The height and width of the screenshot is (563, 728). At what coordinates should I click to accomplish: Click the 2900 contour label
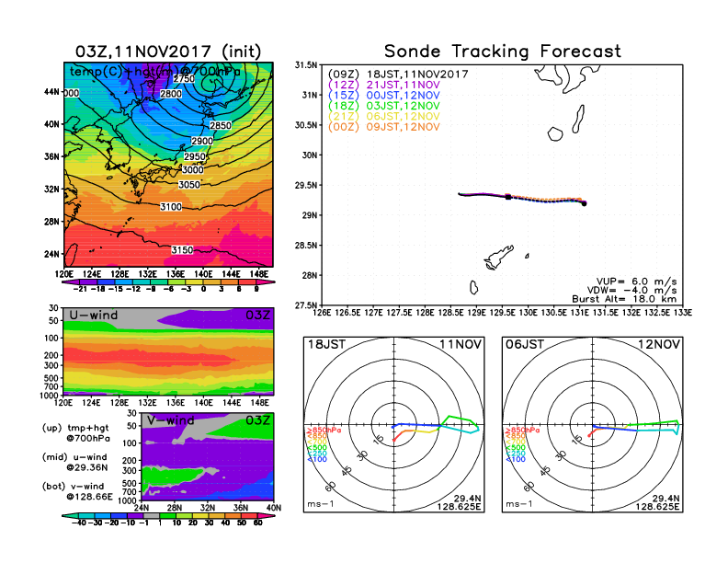click(x=202, y=142)
